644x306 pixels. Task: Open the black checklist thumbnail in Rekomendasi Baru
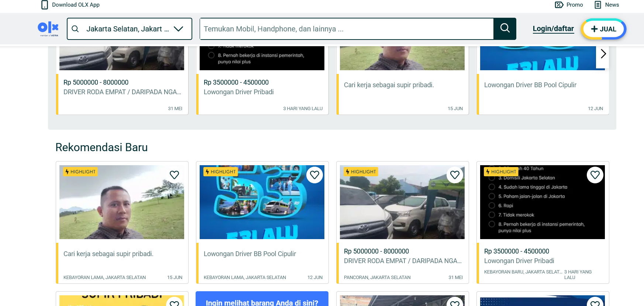pyautogui.click(x=543, y=202)
